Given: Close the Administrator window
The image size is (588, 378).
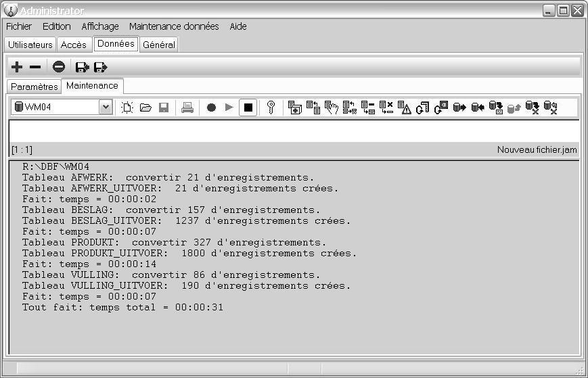Looking at the screenshot, I should pyautogui.click(x=577, y=11).
